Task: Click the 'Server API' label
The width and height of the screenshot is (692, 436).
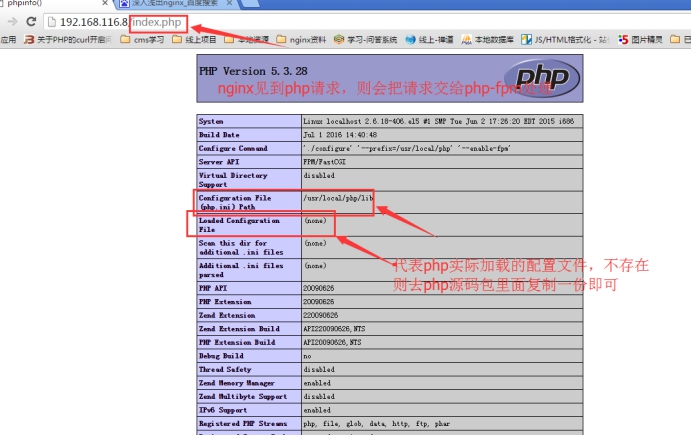Action: (219, 162)
